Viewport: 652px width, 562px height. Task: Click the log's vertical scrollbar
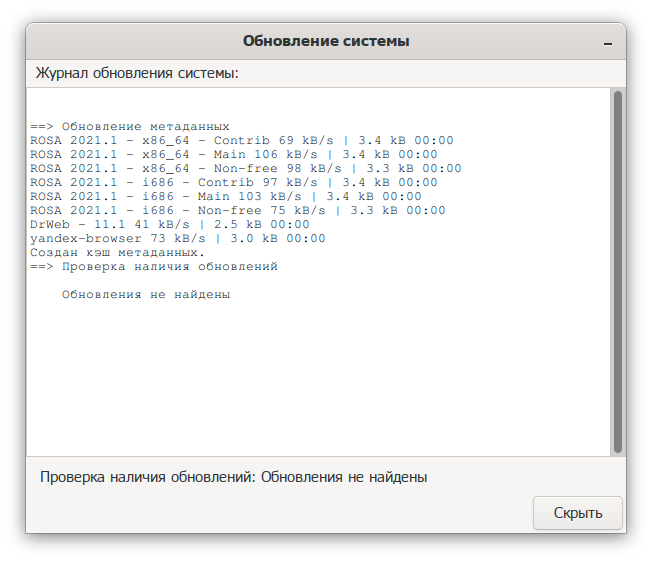[618, 272]
